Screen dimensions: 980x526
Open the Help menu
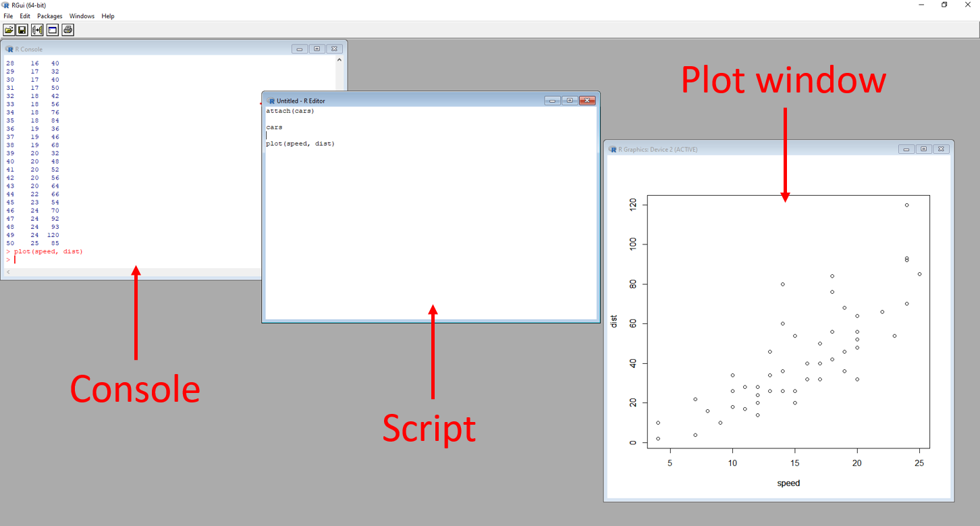(x=108, y=16)
